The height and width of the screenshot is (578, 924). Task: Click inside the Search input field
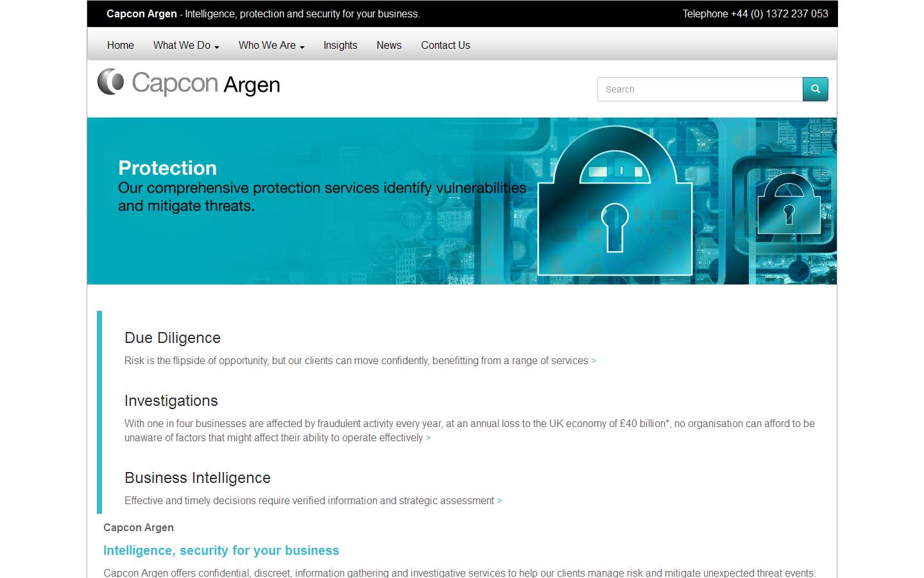699,89
